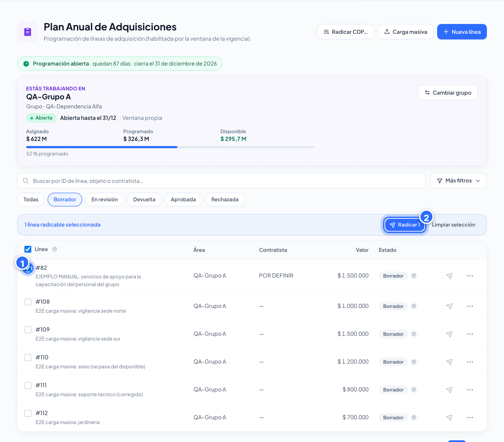Select the Aprobada filter tab
Screen dimensions: 504x442
183,200
